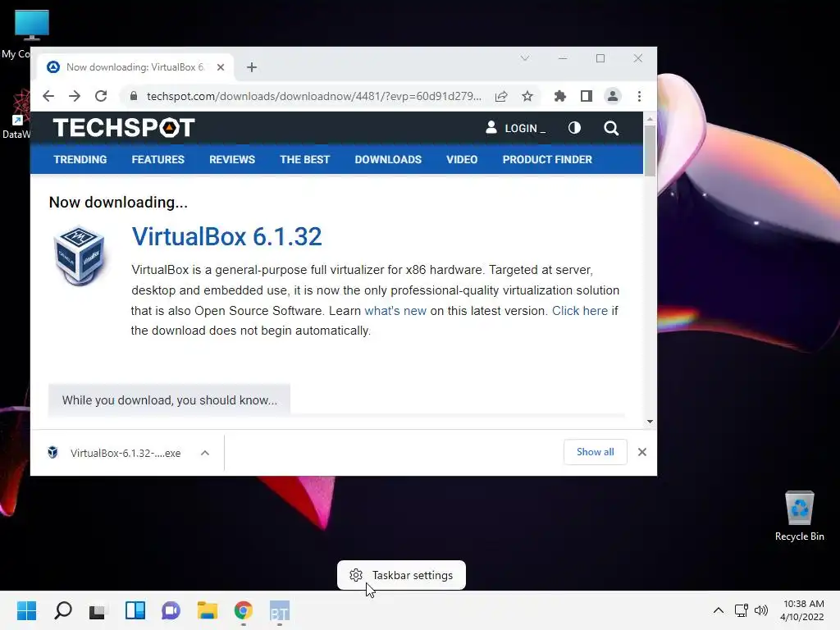Open Chat app on taskbar
Screen dimensions: 840x630
[171, 610]
